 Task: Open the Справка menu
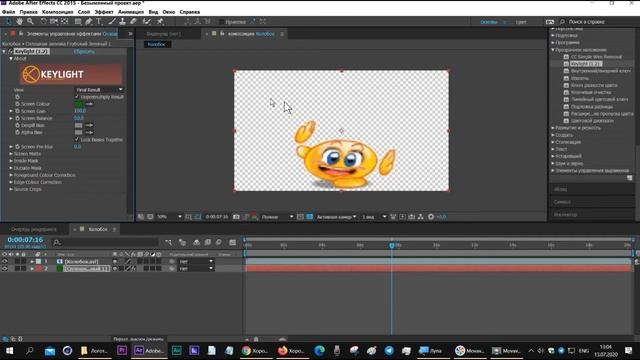coord(190,12)
